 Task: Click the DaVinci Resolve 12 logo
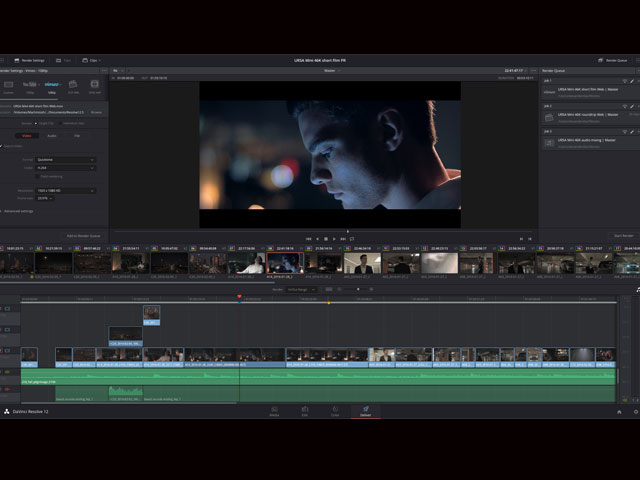click(7, 411)
